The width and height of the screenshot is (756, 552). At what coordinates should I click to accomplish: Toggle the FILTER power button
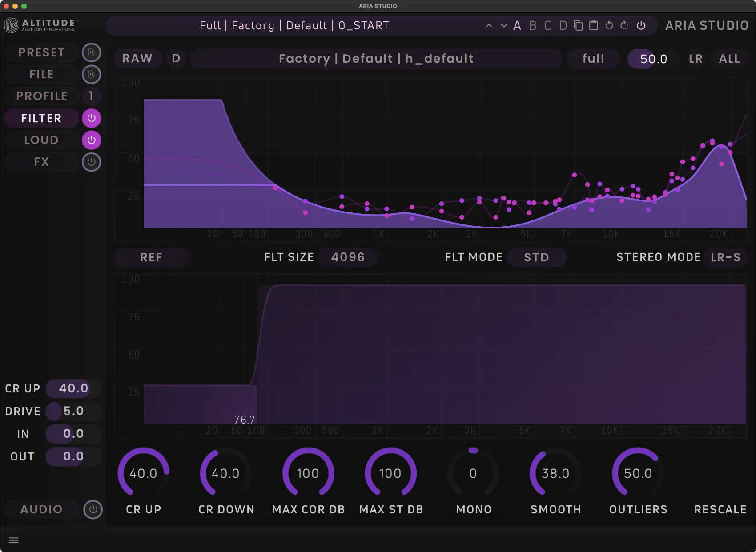(x=92, y=118)
